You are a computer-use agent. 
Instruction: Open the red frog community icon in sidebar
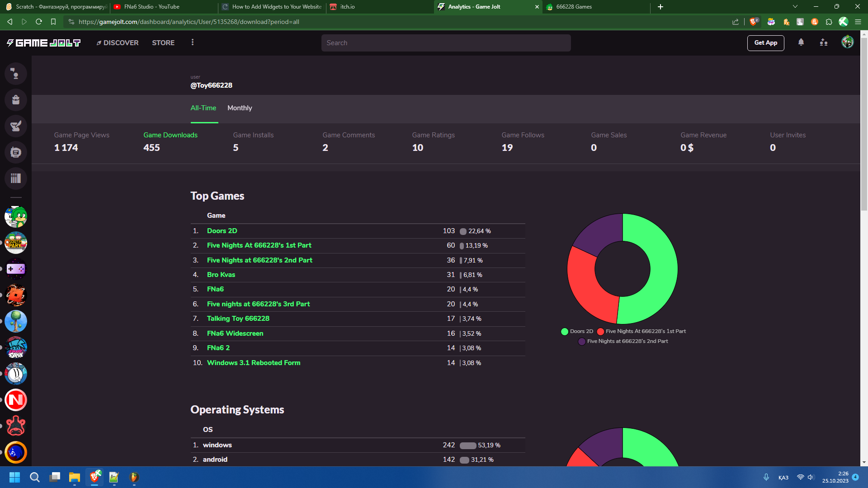[16, 427]
